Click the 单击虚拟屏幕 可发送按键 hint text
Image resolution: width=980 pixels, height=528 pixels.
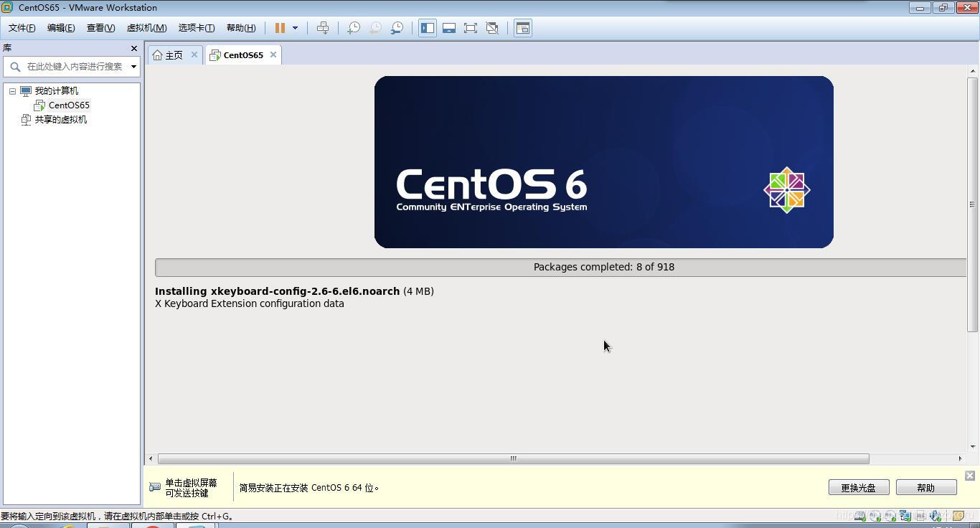click(191, 488)
